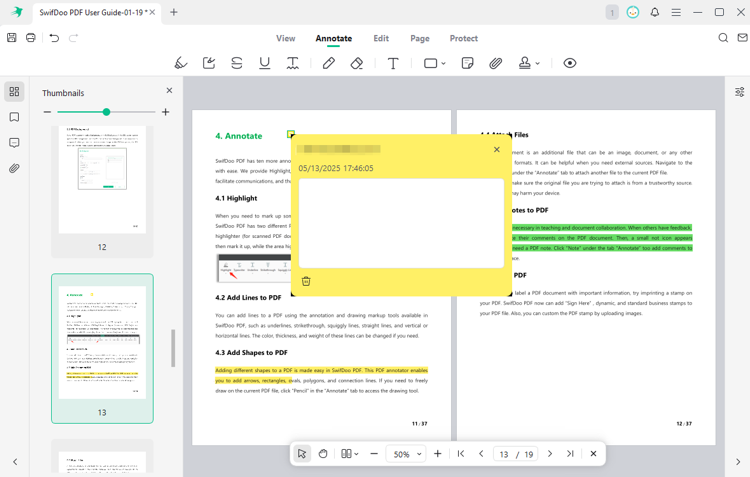
Task: Open the Stamp tool dropdown arrow
Action: pyautogui.click(x=538, y=63)
